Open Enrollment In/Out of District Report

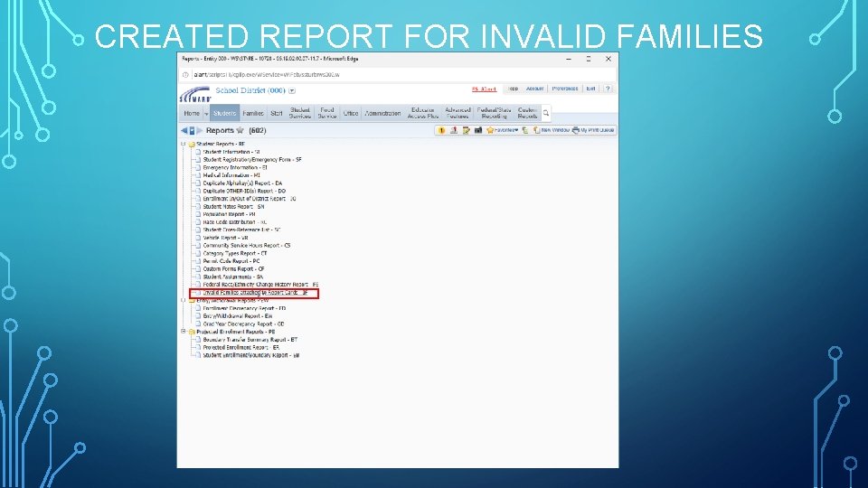pyautogui.click(x=250, y=199)
